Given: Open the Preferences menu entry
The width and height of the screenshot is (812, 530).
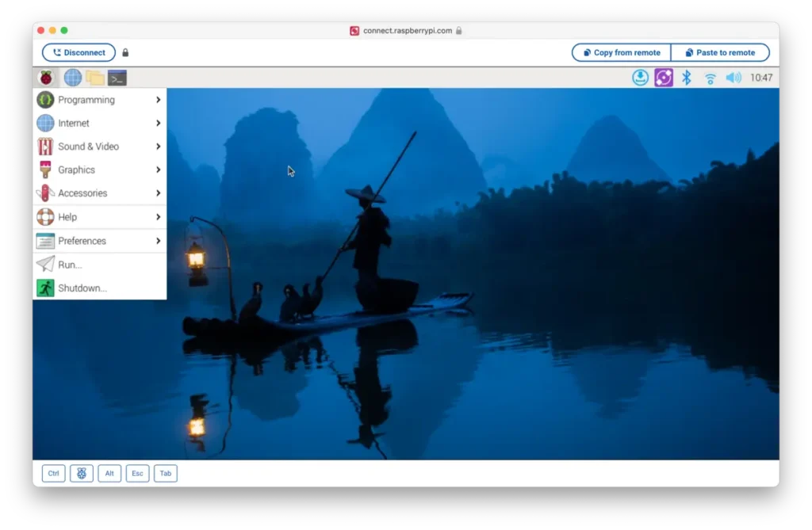Looking at the screenshot, I should [100, 241].
